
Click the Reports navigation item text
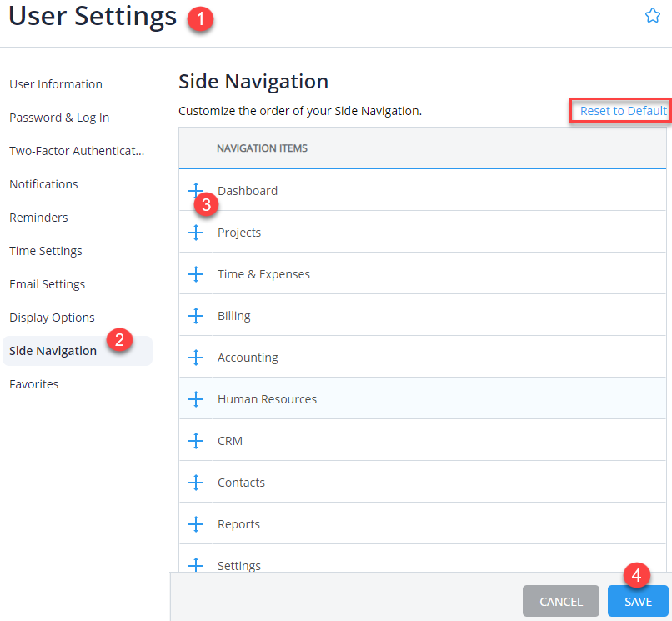238,523
